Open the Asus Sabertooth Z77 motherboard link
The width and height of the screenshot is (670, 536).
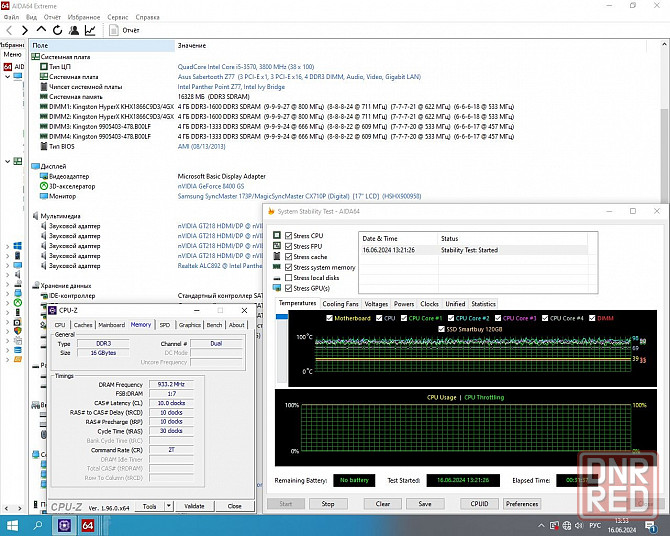click(299, 77)
